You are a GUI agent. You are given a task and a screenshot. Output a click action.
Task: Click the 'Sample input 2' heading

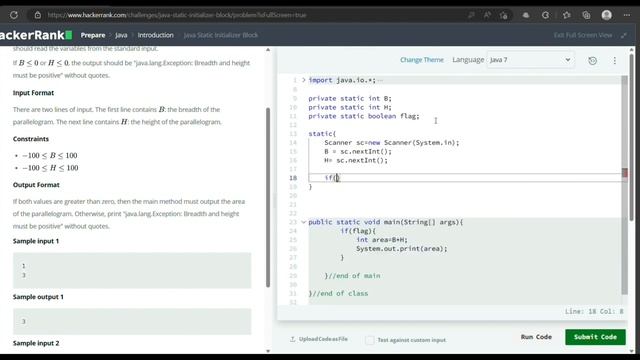coord(36,343)
